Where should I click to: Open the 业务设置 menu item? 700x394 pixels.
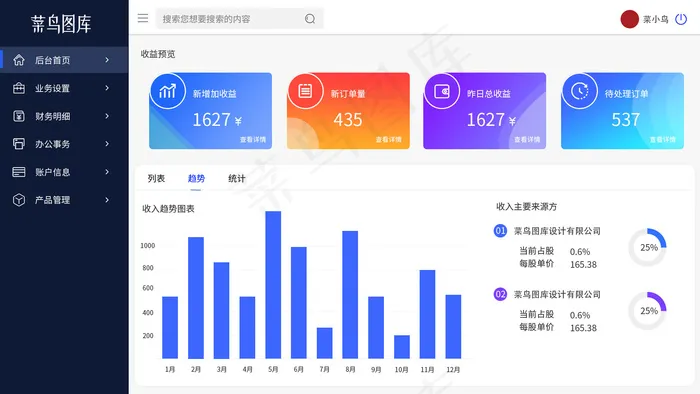pyautogui.click(x=64, y=88)
